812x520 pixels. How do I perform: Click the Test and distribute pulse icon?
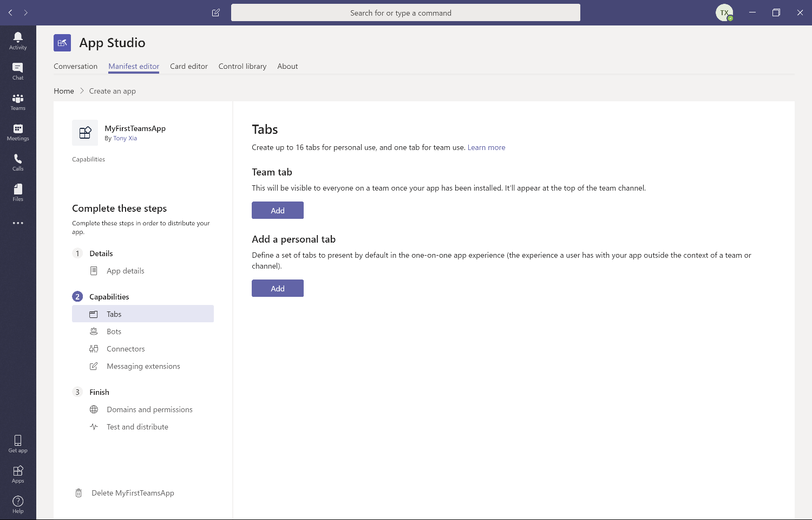coord(94,427)
